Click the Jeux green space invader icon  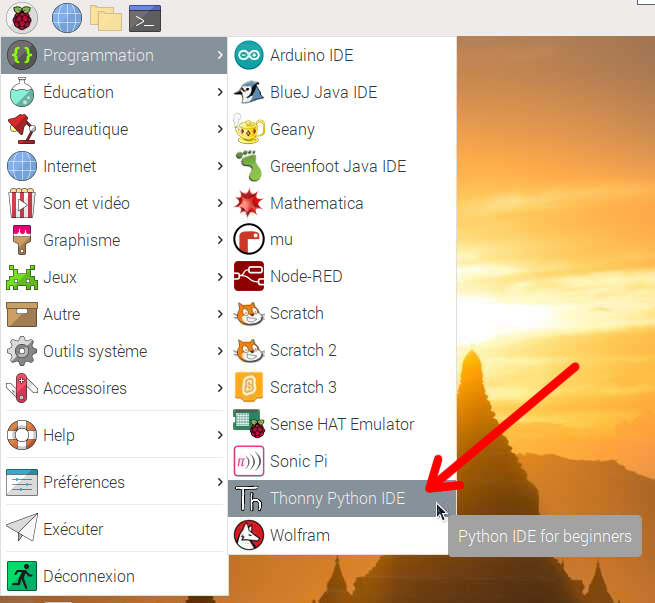22,277
